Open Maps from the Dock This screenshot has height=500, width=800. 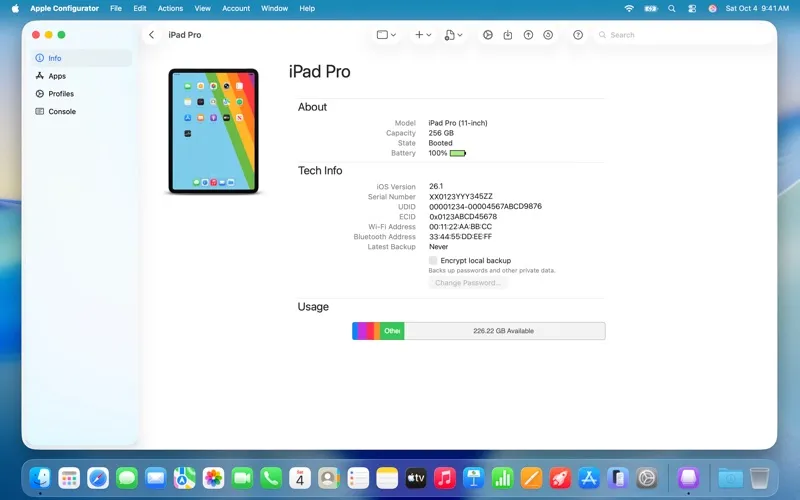pyautogui.click(x=185, y=478)
